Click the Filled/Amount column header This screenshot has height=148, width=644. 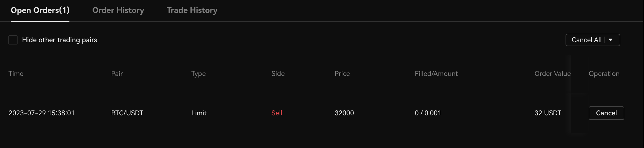(436, 74)
